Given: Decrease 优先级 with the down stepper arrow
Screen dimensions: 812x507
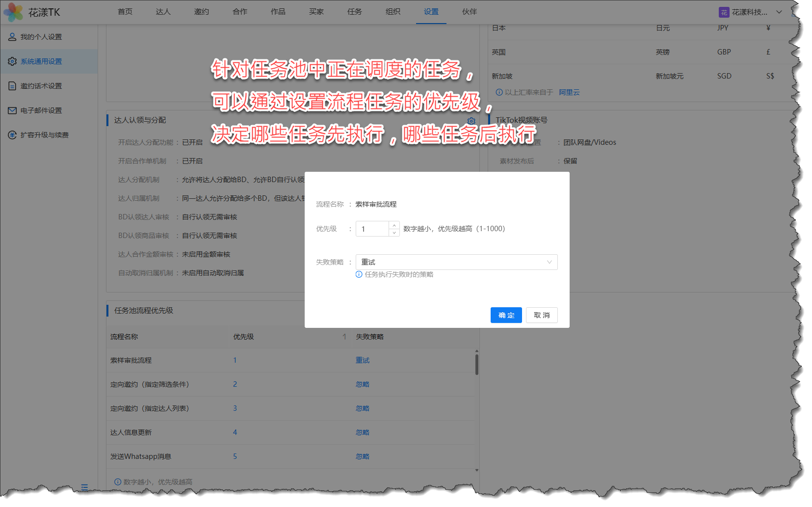Looking at the screenshot, I should click(394, 233).
